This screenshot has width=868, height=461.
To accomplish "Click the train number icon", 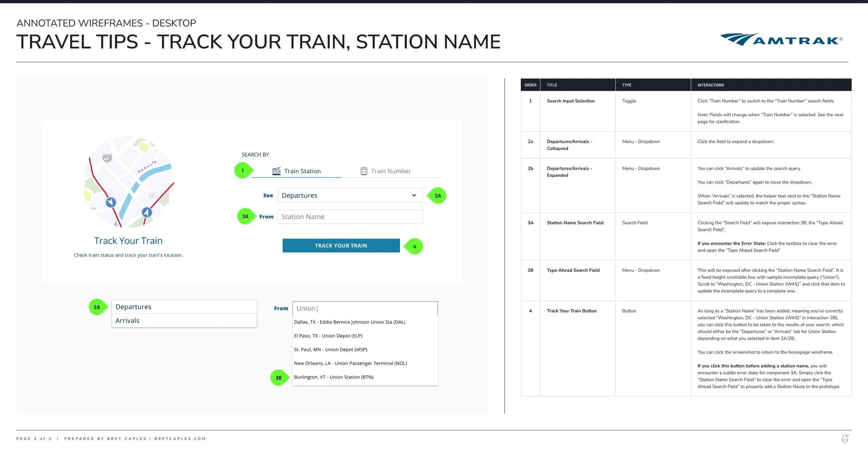I will click(x=364, y=171).
